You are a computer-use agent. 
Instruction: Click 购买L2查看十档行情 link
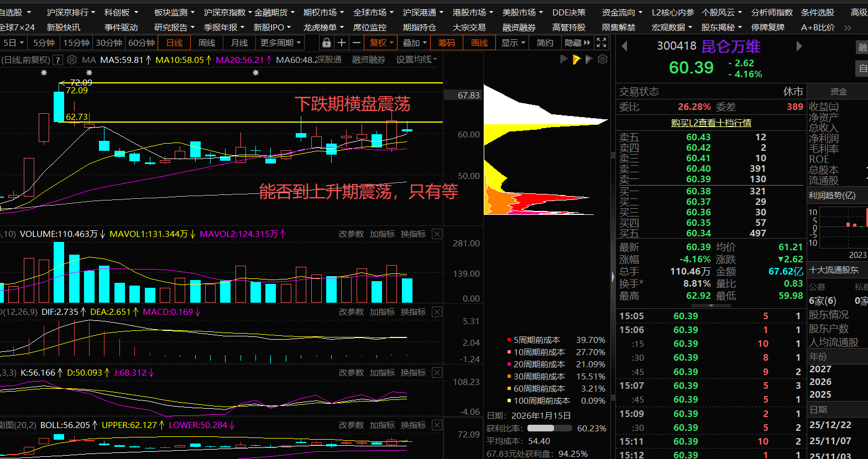coord(711,123)
